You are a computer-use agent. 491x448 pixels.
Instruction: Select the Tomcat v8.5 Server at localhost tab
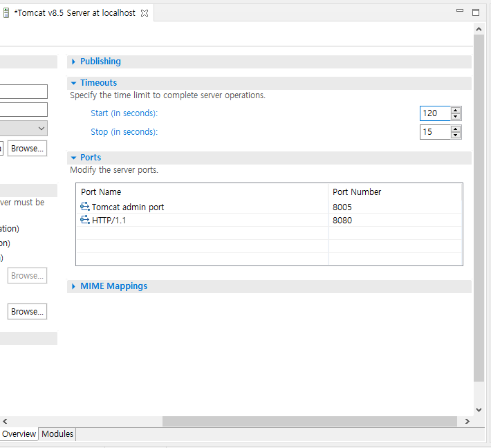(76, 13)
